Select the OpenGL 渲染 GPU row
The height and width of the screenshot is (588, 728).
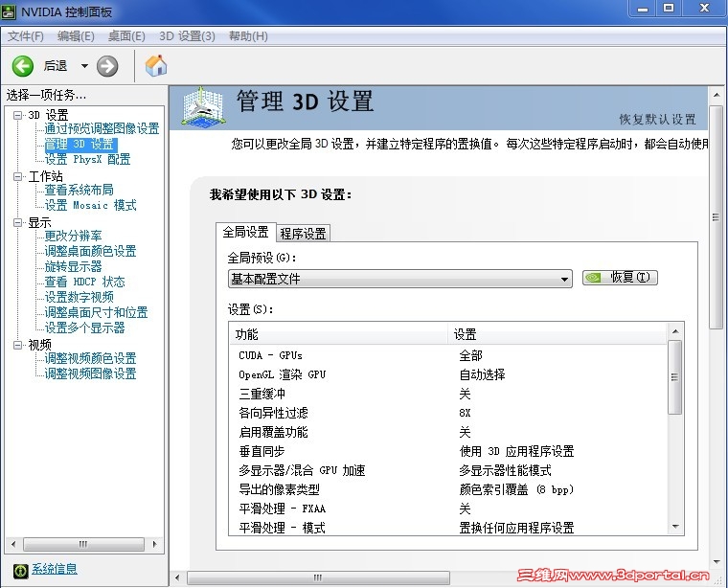[x=448, y=374]
